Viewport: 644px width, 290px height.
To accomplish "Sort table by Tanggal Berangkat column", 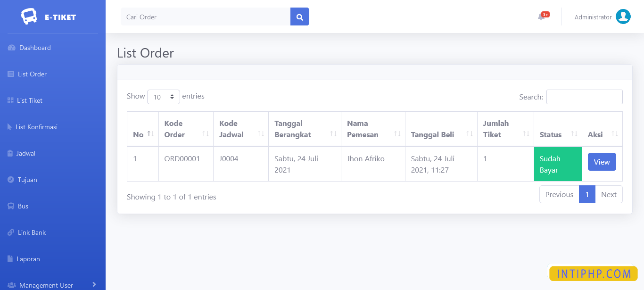I will click(304, 129).
